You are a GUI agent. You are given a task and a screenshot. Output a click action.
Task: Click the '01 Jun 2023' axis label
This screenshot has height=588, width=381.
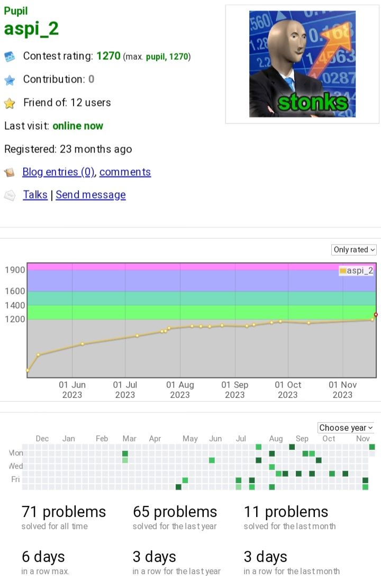pyautogui.click(x=72, y=390)
